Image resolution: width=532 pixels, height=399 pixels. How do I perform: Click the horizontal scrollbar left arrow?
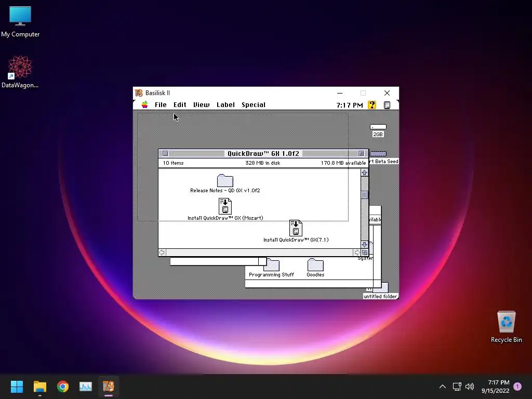click(162, 252)
